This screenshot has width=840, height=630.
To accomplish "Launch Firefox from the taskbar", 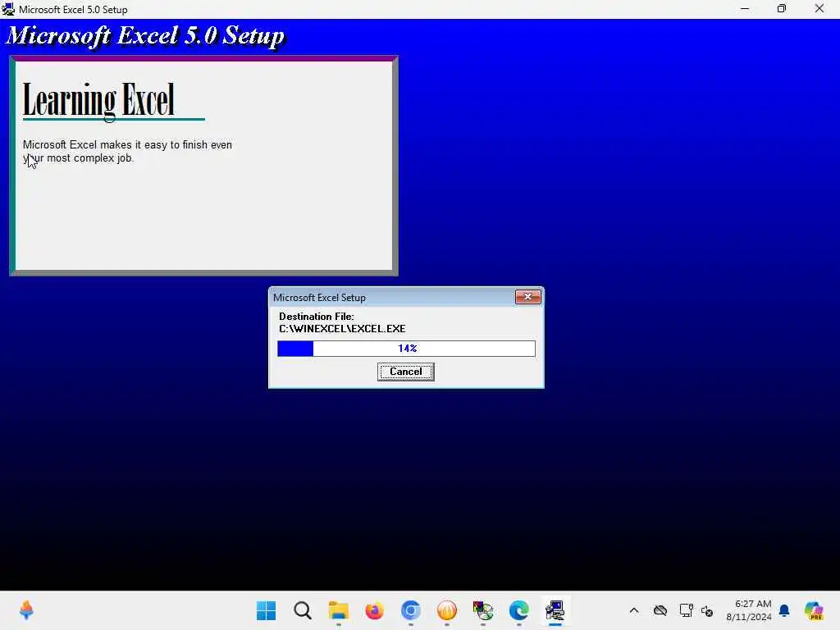I will click(x=374, y=610).
